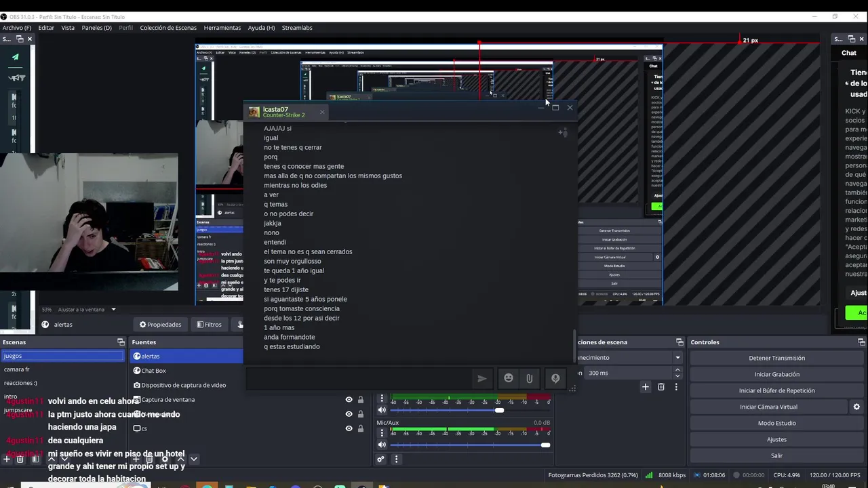Click Detener Transmisión
Screen dimensions: 868x488
(777, 358)
